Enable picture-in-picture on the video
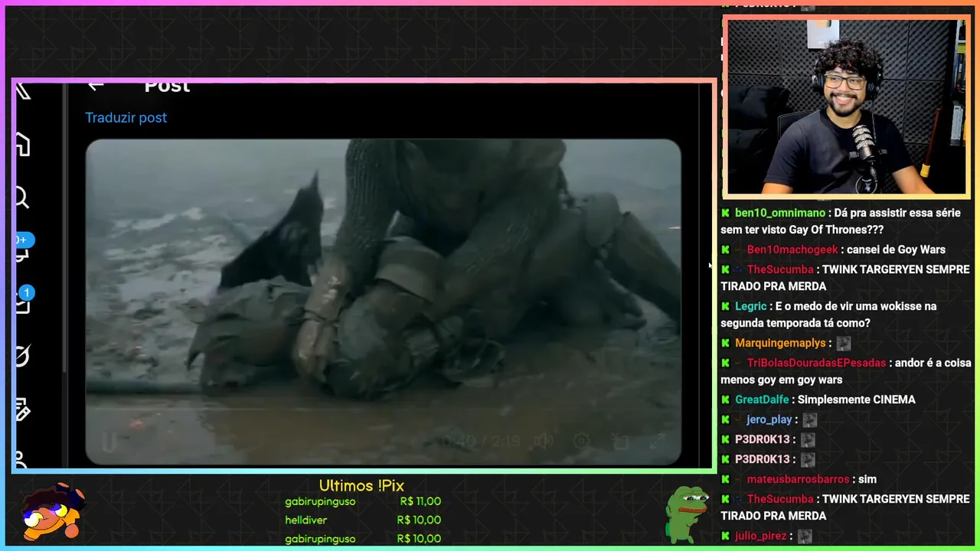Screen dimensions: 980x551 [x=620, y=441]
